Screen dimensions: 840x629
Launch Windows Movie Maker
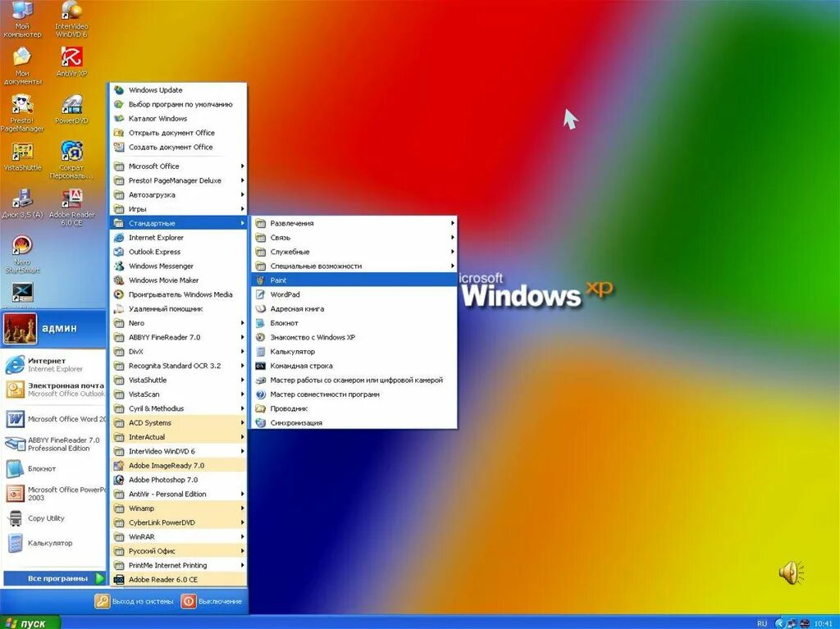(178, 280)
